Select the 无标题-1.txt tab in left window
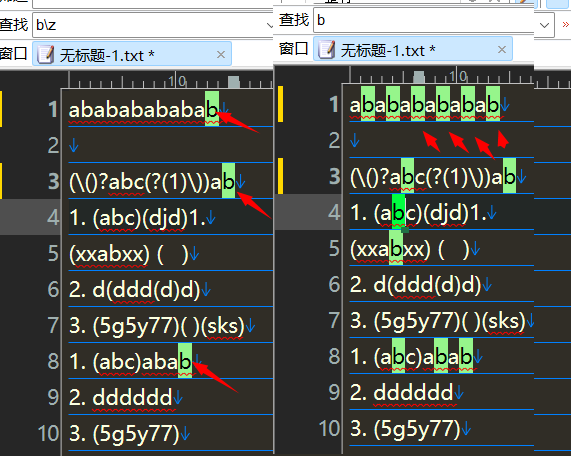 click(132, 54)
